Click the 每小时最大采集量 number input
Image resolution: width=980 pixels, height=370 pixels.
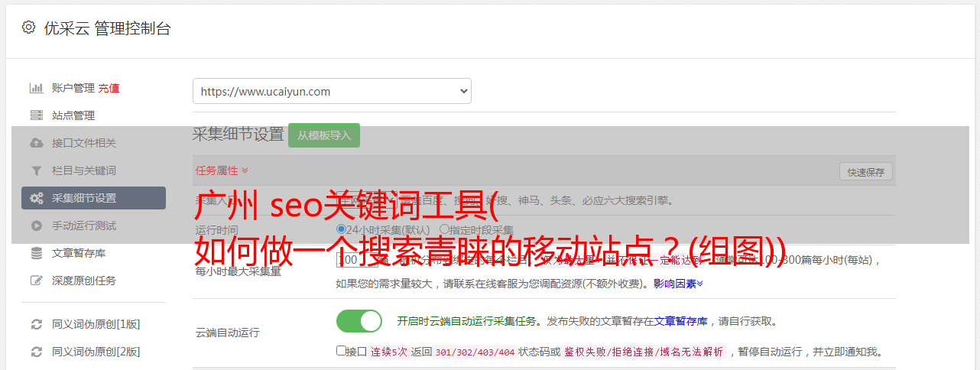pyautogui.click(x=357, y=259)
